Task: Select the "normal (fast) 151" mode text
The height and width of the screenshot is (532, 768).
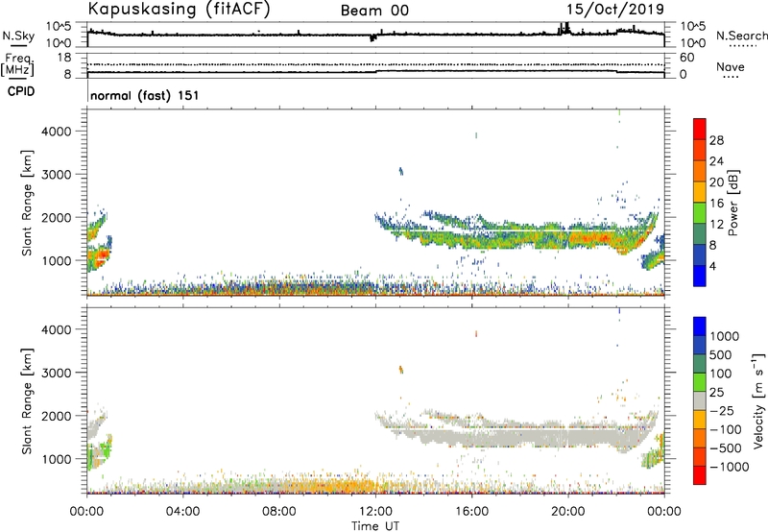Action: pos(145,95)
